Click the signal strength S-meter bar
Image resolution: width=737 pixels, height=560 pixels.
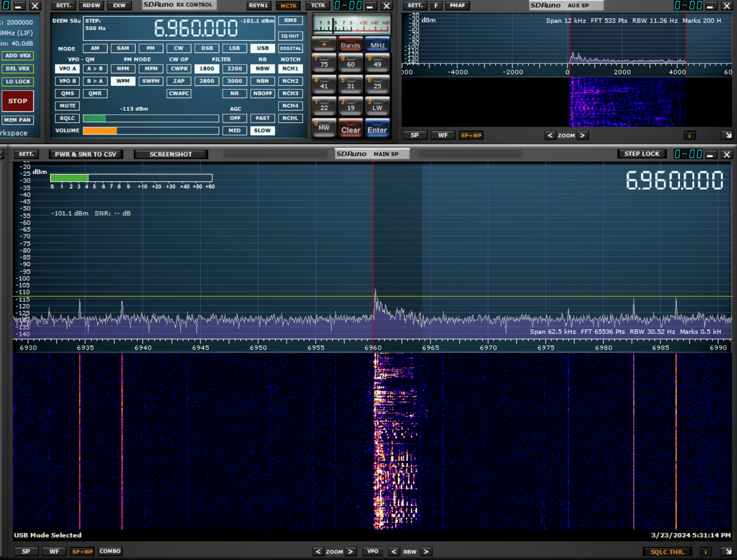tap(131, 178)
